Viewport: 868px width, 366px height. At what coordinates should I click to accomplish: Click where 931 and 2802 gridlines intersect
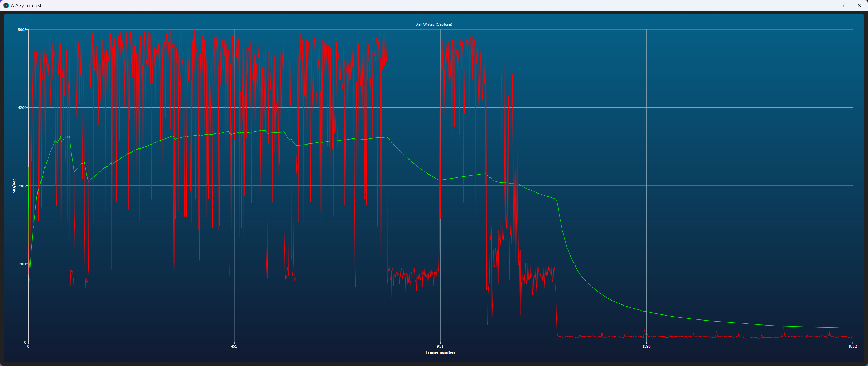pyautogui.click(x=440, y=186)
